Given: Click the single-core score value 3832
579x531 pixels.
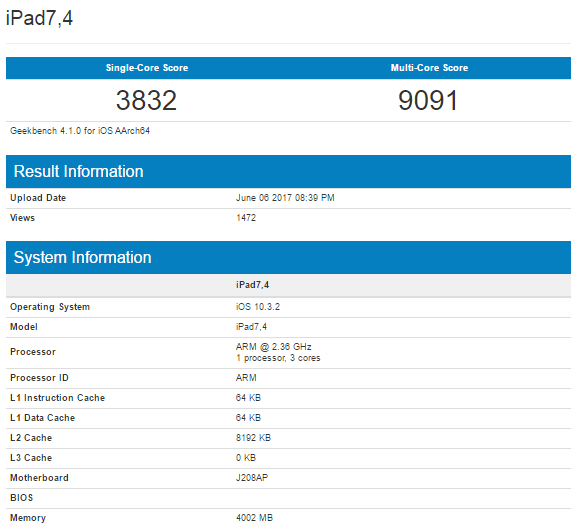Looking at the screenshot, I should 146,100.
